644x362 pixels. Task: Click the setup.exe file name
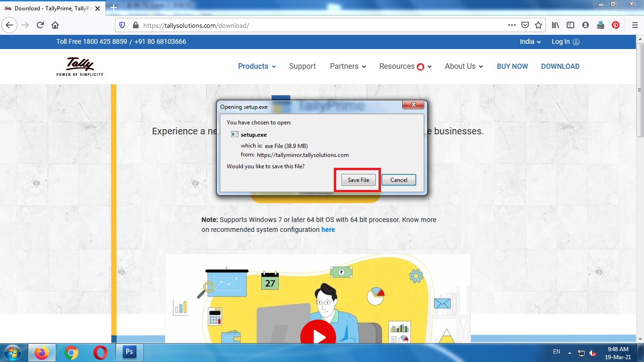point(254,135)
